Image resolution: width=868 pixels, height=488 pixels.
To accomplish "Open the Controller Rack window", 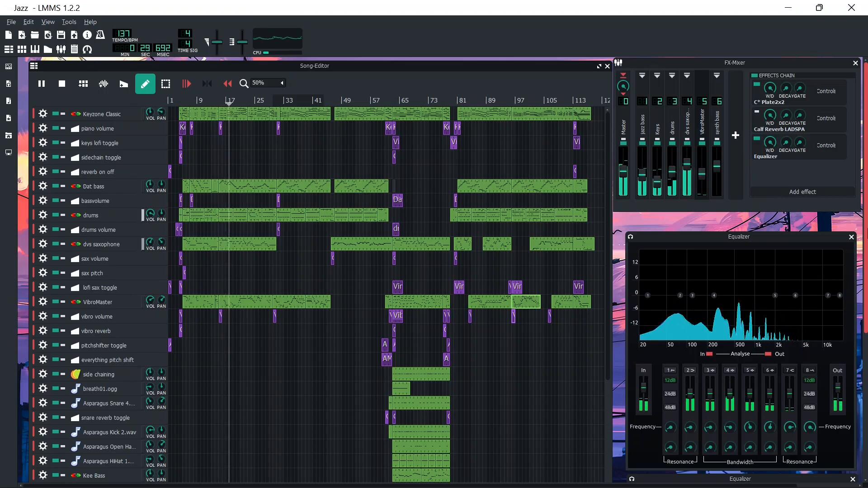I will tap(87, 49).
